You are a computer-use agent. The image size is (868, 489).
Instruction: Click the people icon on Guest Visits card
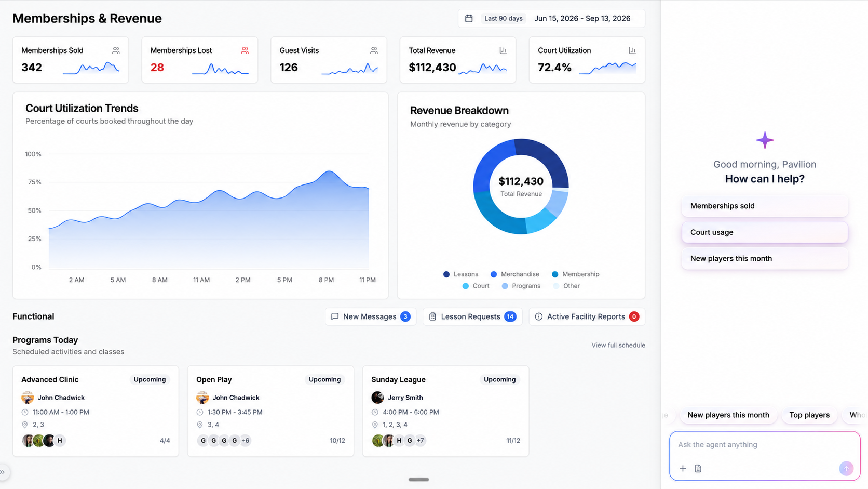coord(374,50)
